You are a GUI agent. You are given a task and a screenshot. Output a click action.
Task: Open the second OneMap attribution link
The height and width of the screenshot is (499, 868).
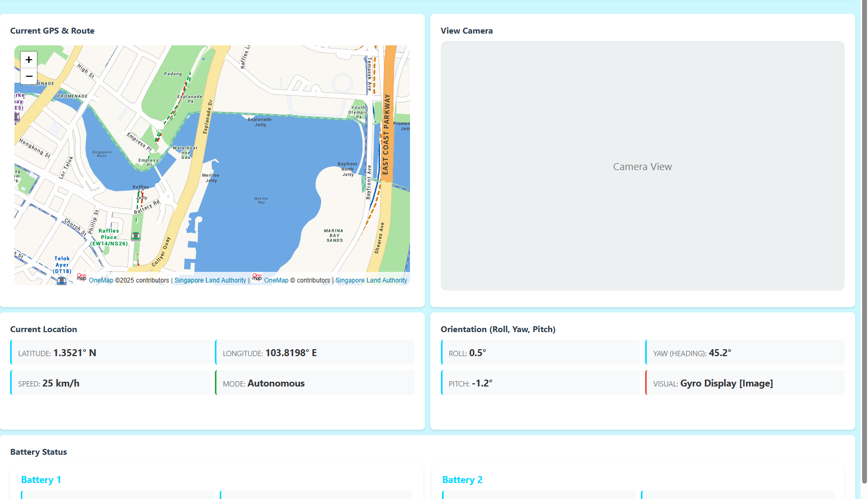point(276,280)
